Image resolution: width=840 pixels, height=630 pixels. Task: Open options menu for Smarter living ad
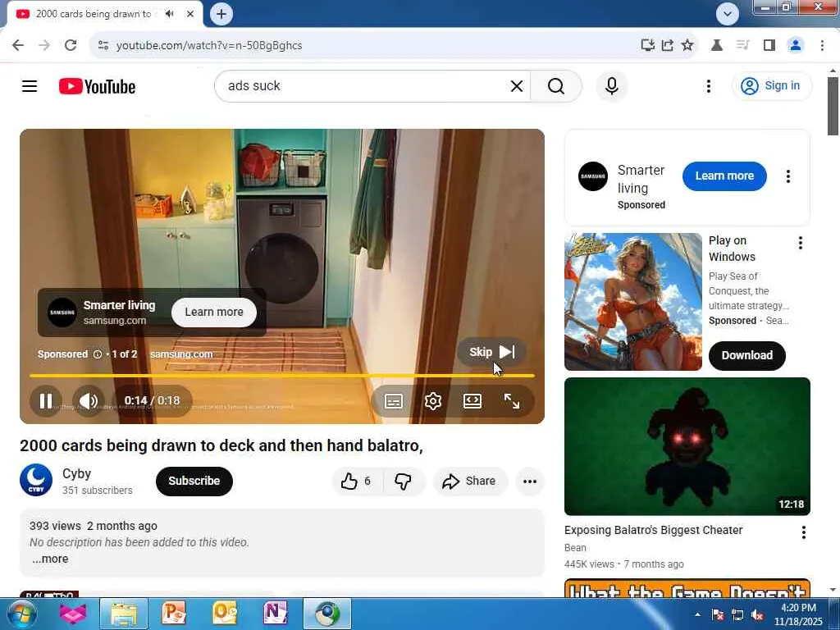[787, 176]
